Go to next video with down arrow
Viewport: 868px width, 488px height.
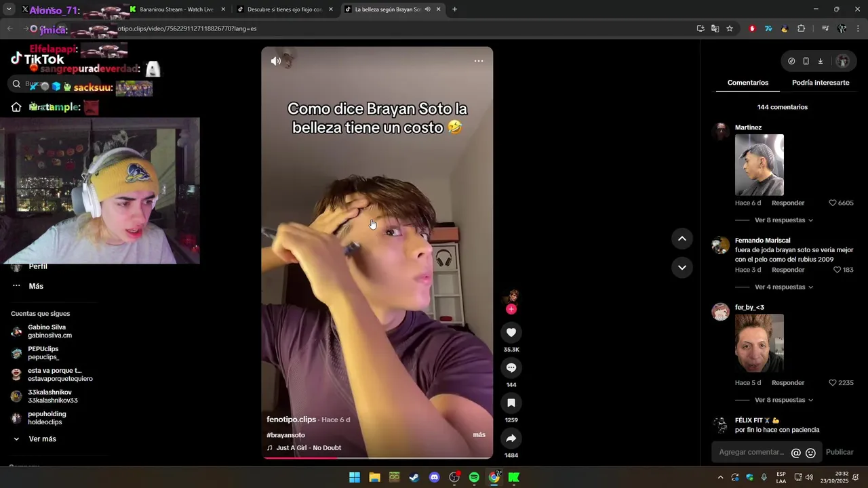[x=682, y=268]
